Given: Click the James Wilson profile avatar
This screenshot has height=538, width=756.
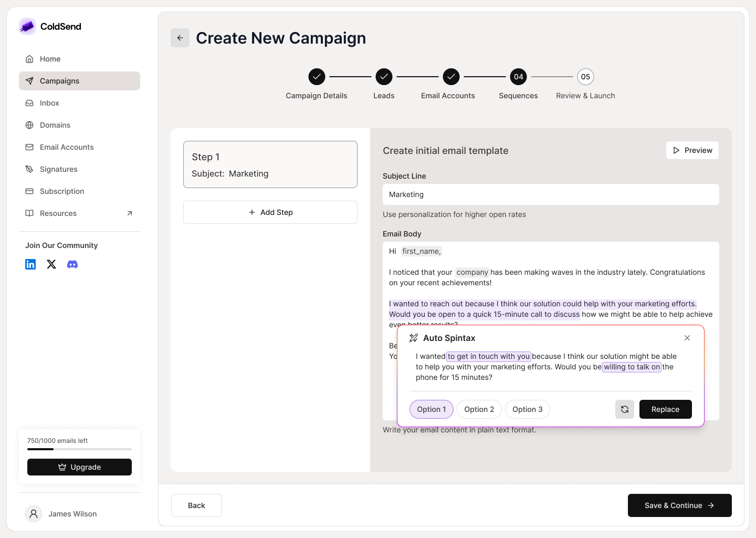Looking at the screenshot, I should coord(34,514).
